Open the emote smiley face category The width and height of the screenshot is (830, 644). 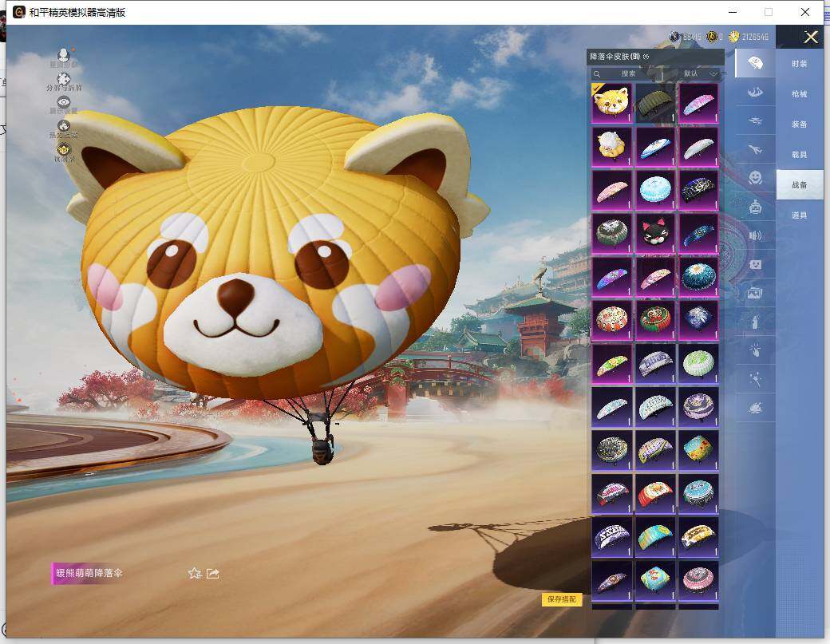[754, 177]
